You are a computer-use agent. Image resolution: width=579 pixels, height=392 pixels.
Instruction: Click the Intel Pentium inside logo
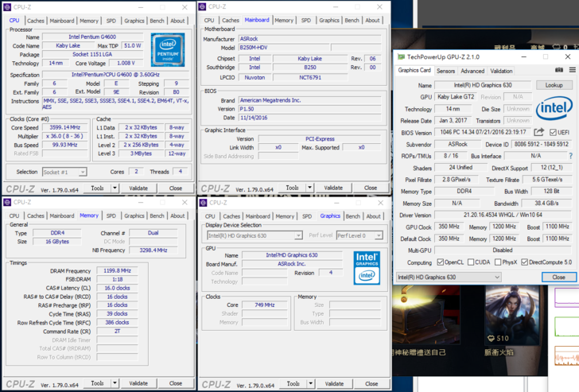(x=168, y=48)
